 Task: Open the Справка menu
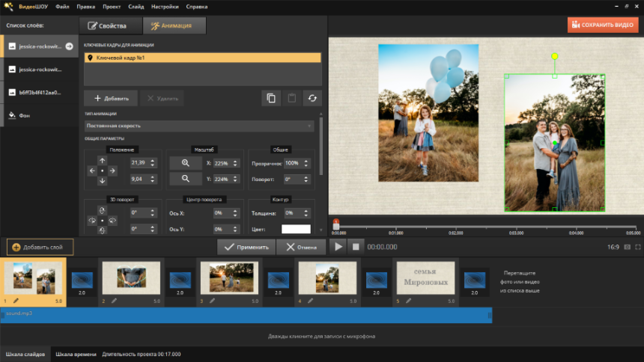[197, 7]
